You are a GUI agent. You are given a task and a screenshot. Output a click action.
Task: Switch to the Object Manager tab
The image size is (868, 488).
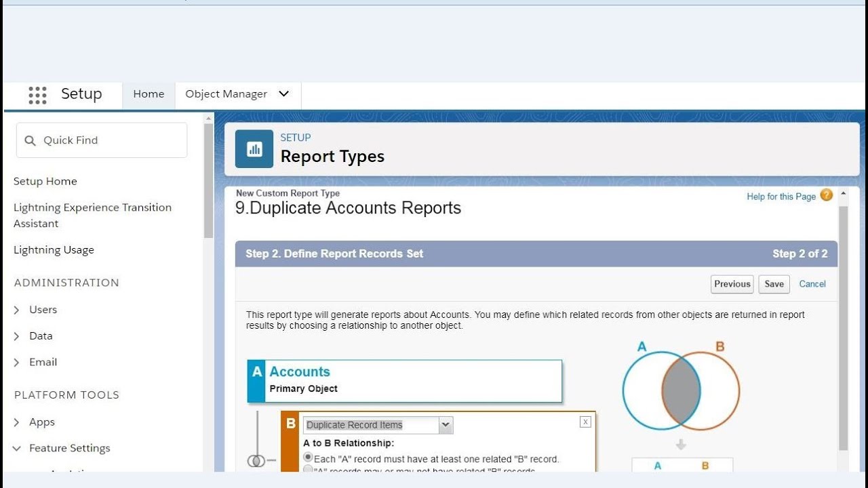tap(226, 94)
